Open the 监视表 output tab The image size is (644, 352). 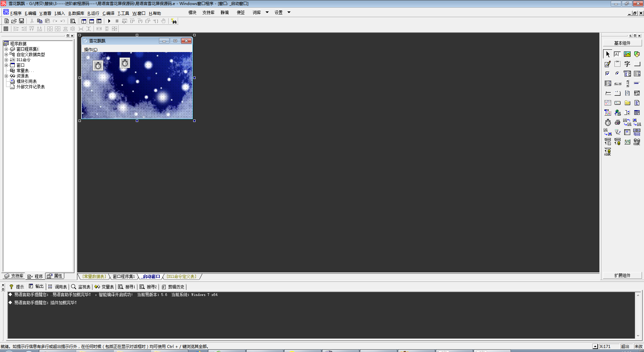click(81, 287)
